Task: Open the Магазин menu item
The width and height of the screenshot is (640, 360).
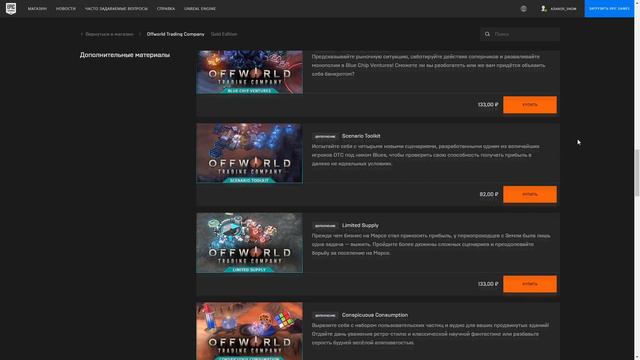Action: click(x=37, y=9)
